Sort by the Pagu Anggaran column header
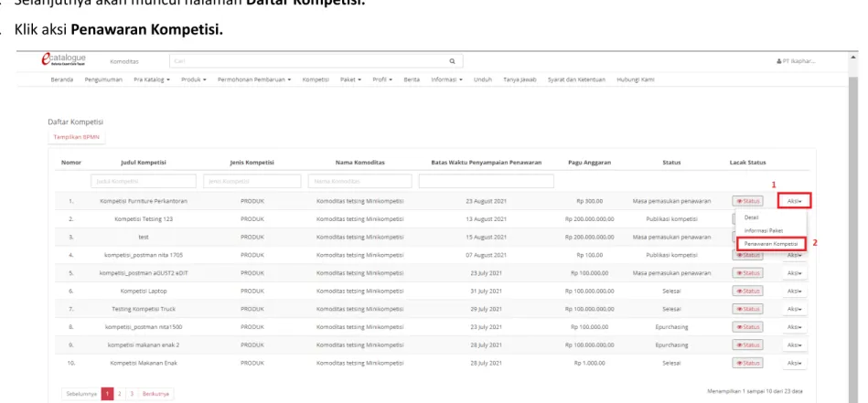This screenshot has width=868, height=403. tap(590, 163)
